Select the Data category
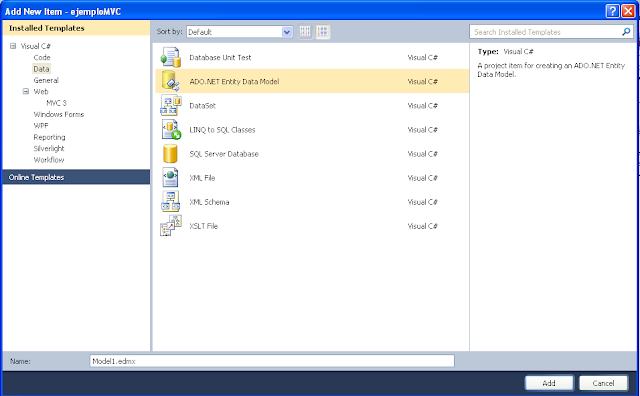The height and width of the screenshot is (396, 640). 41,69
